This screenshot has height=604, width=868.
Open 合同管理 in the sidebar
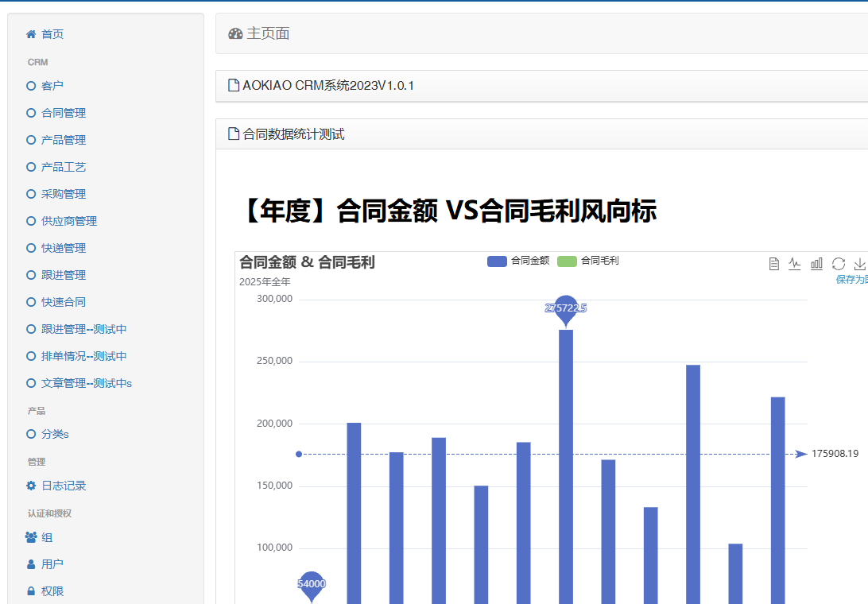pos(56,113)
